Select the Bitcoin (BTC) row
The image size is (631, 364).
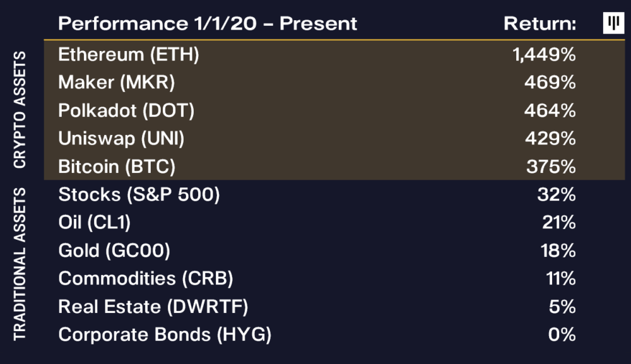point(334,166)
